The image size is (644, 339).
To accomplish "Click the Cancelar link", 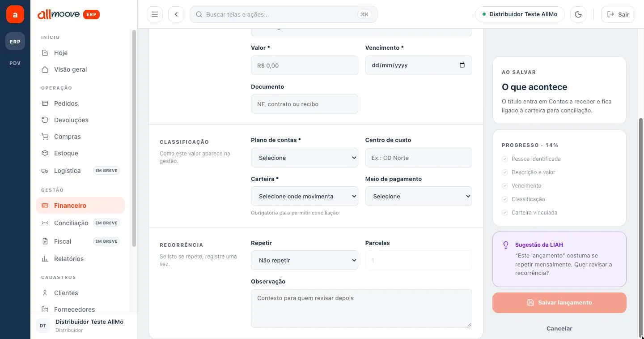I will tap(559, 328).
